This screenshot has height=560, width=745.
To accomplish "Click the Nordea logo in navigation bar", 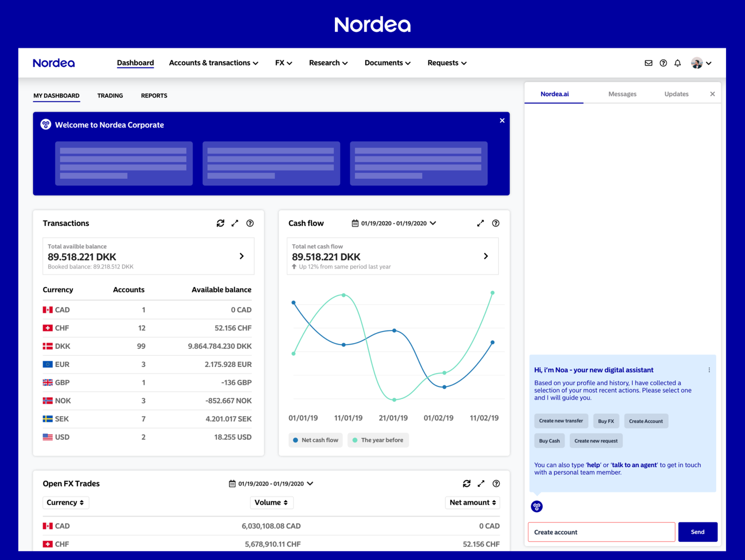I will click(54, 63).
